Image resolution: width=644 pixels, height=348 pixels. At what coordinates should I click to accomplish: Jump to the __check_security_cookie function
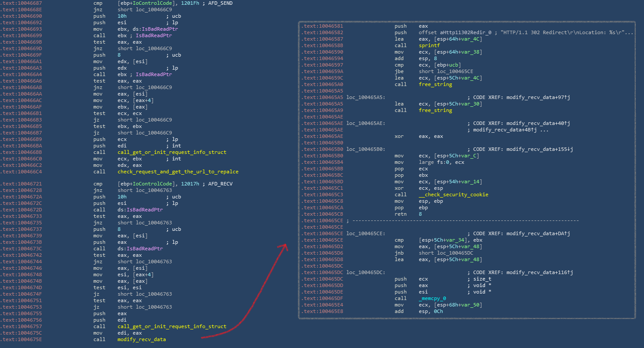pyautogui.click(x=453, y=195)
